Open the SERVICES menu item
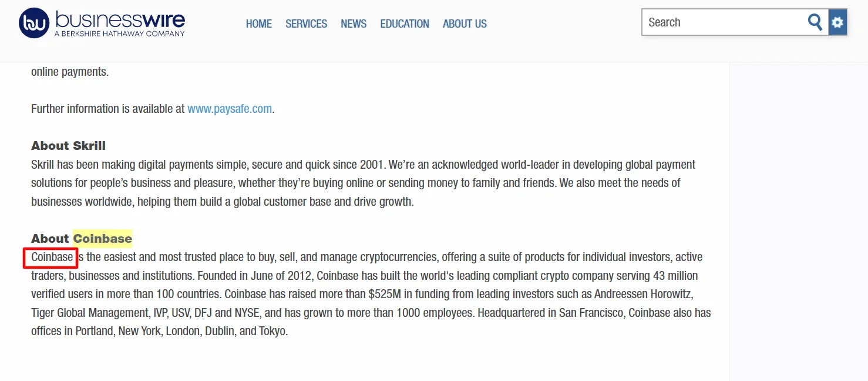The image size is (868, 381). pyautogui.click(x=307, y=24)
